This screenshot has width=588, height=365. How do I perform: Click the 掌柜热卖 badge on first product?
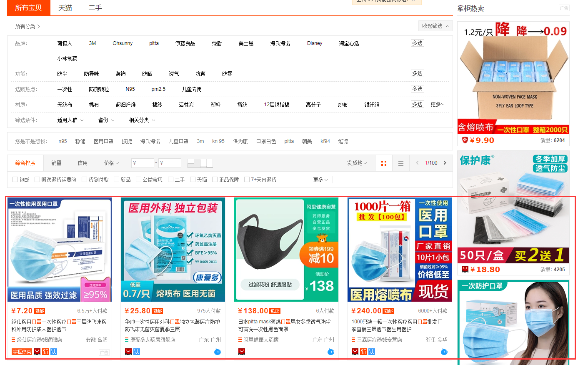(22, 352)
